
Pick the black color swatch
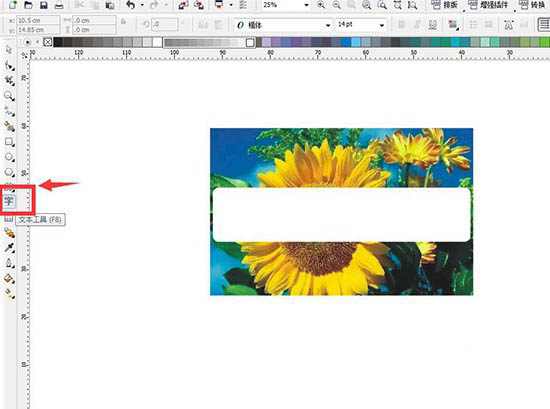tap(58, 42)
